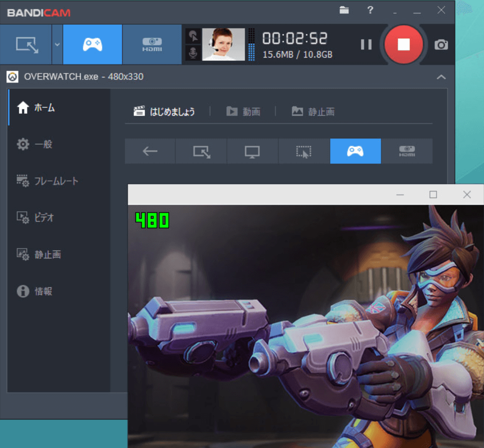The height and width of the screenshot is (448, 484).
Task: Switch to HDMI device recording mode at top
Action: pyautogui.click(x=152, y=45)
